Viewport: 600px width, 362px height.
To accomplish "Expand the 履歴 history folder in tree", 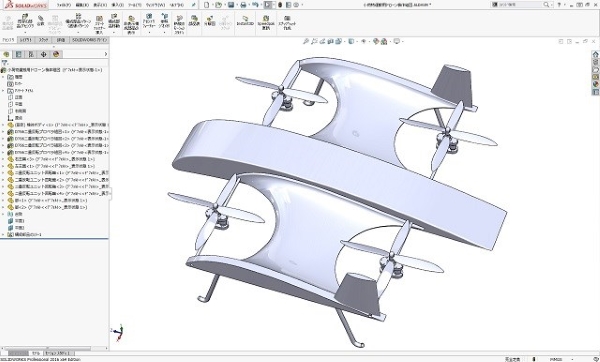I will click(3, 77).
